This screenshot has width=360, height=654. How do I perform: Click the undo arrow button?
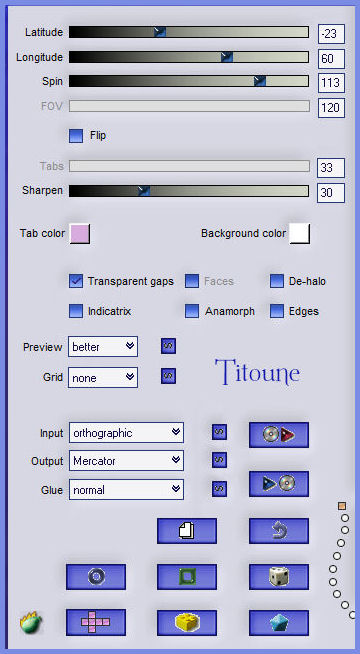point(279,531)
